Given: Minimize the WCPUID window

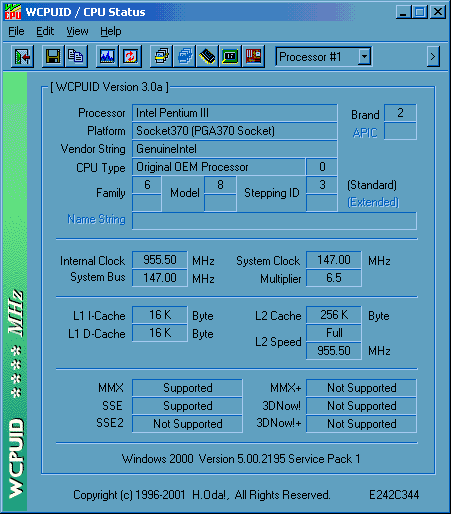Looking at the screenshot, I should [x=403, y=12].
